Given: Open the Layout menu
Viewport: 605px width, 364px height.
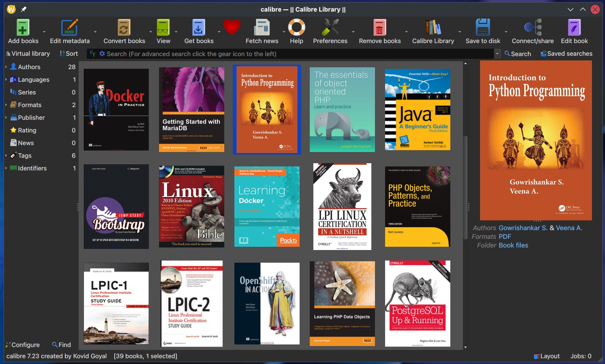Looking at the screenshot, I should (x=547, y=356).
